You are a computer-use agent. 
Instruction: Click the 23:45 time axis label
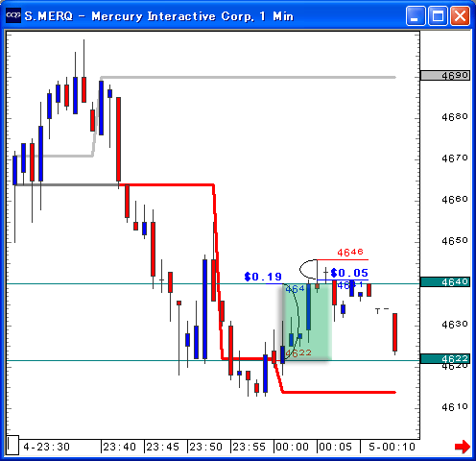click(x=163, y=447)
